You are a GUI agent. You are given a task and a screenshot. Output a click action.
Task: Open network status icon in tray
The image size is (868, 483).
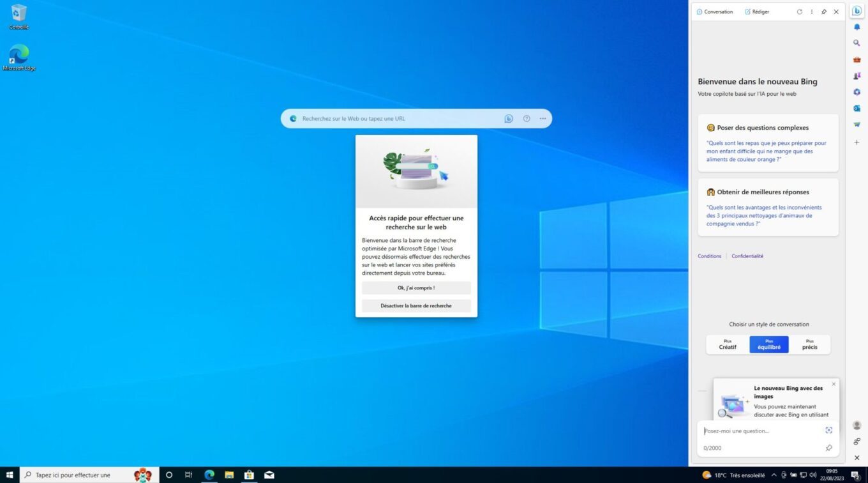(x=803, y=475)
